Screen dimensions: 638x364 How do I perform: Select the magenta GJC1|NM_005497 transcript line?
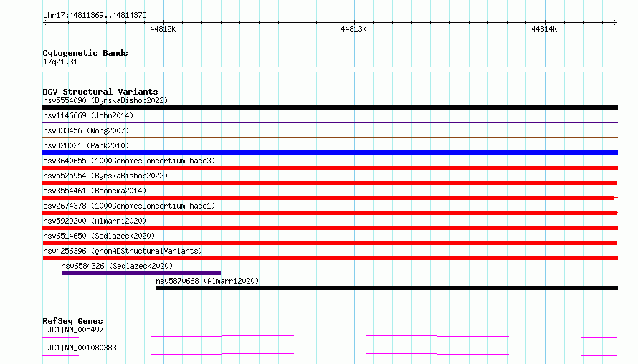[330, 336]
